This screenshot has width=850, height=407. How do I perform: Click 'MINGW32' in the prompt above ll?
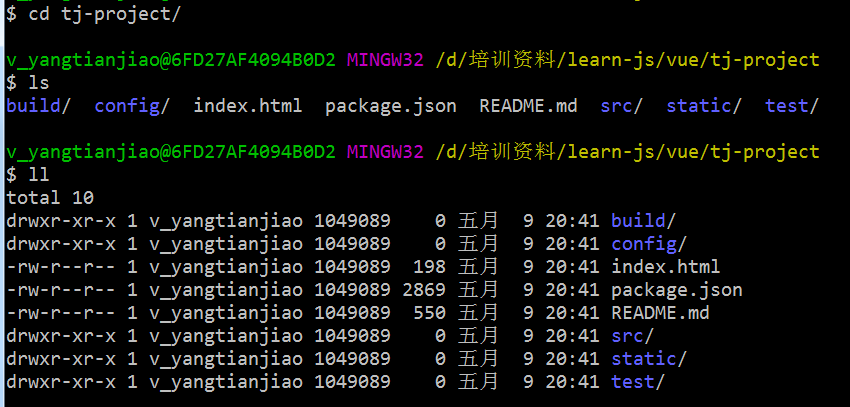tap(385, 151)
